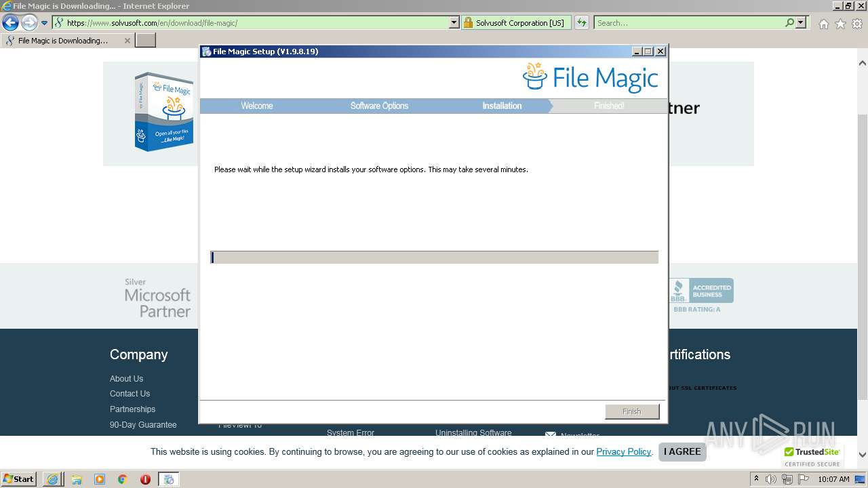Restore the Internet Explorer window
Image resolution: width=868 pixels, height=488 pixels.
point(848,5)
